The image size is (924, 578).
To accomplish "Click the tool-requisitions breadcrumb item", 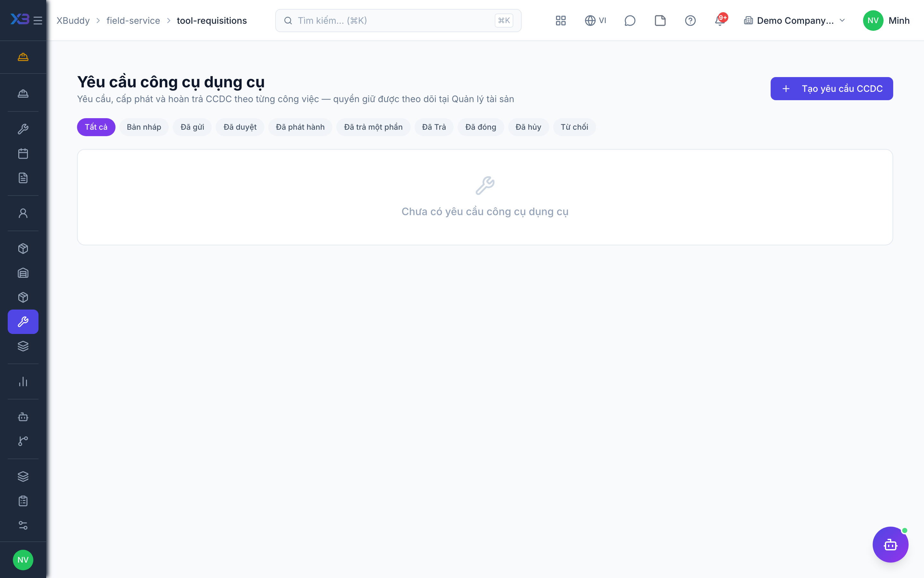I will (x=211, y=20).
